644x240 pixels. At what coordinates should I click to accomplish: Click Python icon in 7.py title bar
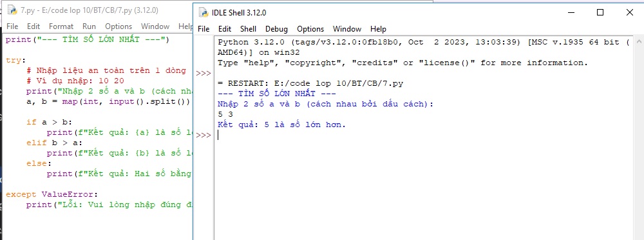click(12, 10)
